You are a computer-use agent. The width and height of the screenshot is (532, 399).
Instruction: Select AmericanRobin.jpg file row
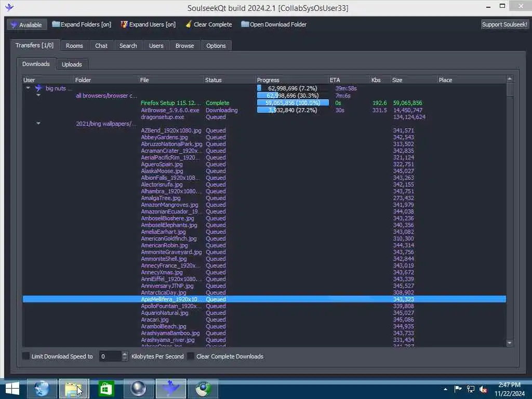[264, 245]
